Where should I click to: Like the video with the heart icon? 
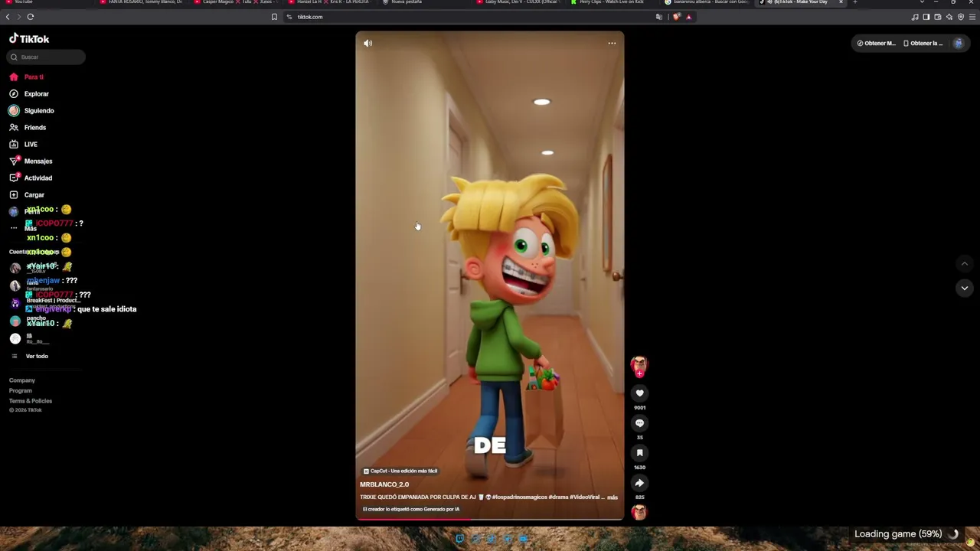click(640, 393)
